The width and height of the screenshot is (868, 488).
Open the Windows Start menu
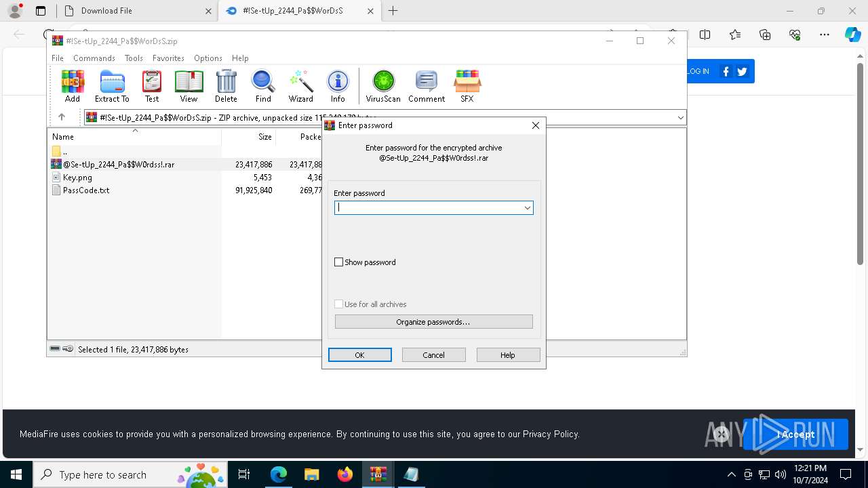pos(16,474)
